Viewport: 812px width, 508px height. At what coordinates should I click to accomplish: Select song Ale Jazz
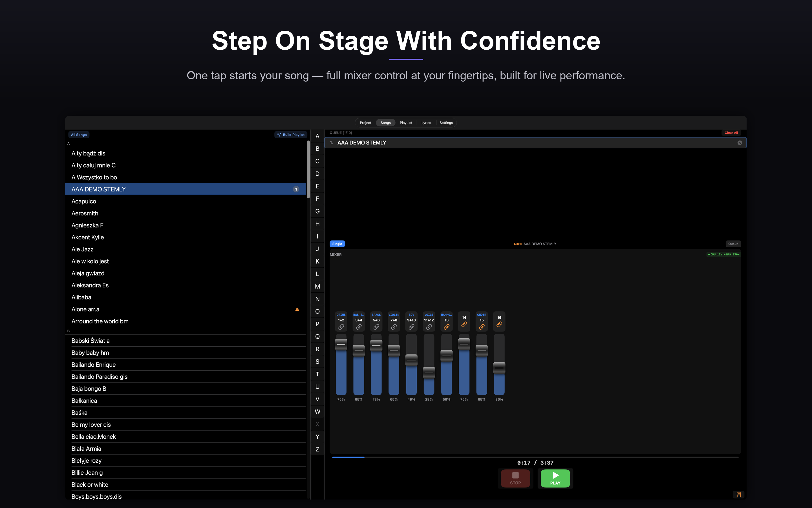coord(186,249)
